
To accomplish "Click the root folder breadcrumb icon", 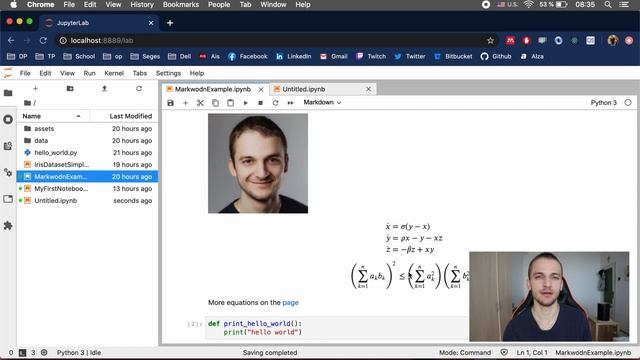I will 27,103.
